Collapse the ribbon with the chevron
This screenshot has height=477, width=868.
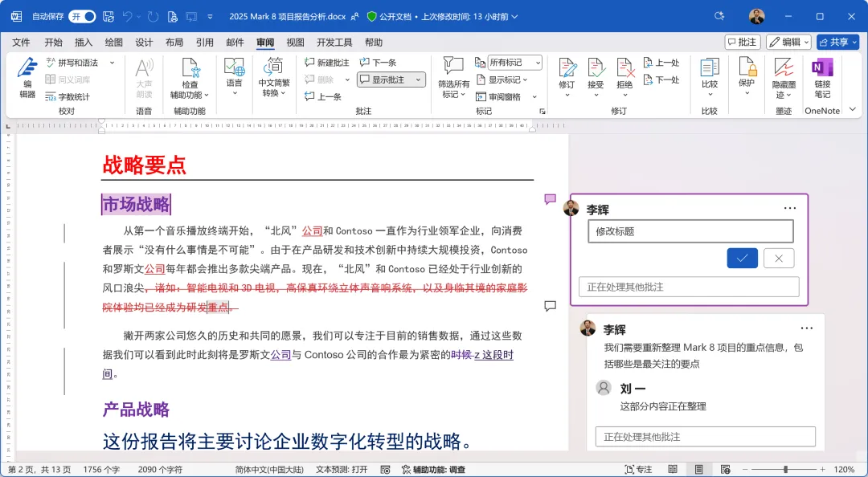[x=853, y=110]
